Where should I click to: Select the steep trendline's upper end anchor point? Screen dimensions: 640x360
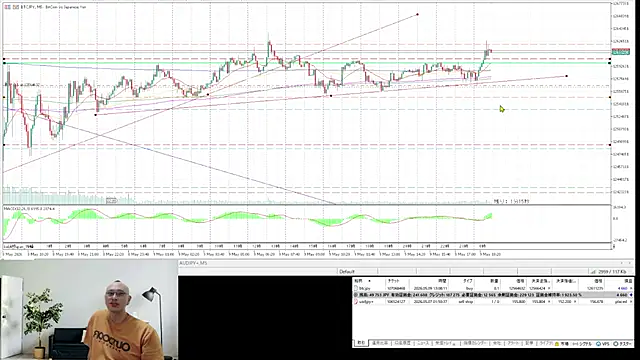[417, 15]
